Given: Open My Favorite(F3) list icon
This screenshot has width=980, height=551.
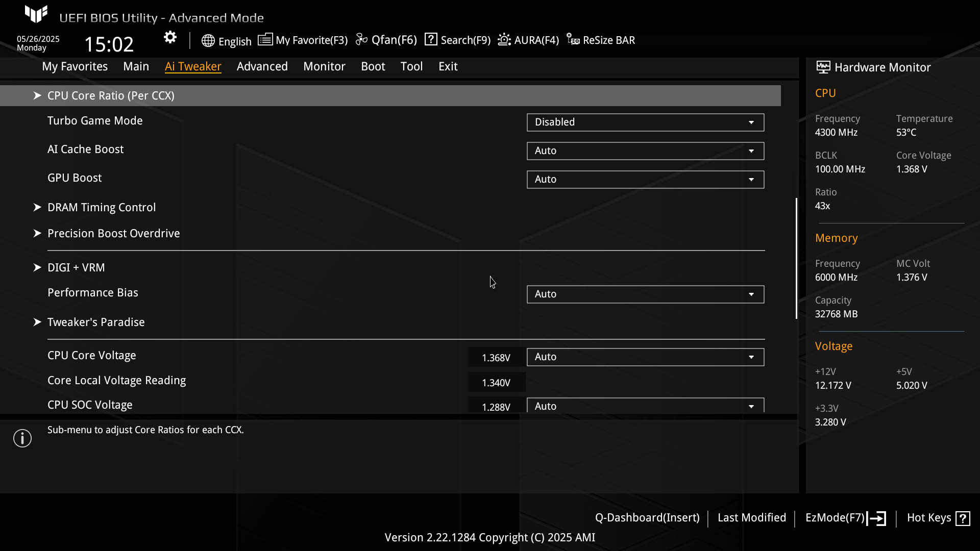Looking at the screenshot, I should tap(265, 40).
